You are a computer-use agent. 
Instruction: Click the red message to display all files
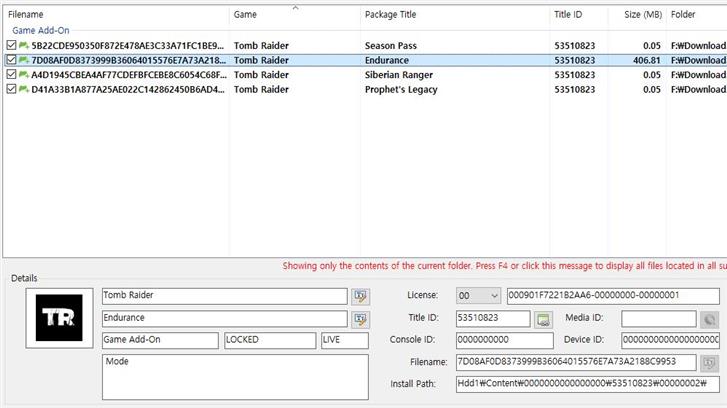(x=504, y=266)
